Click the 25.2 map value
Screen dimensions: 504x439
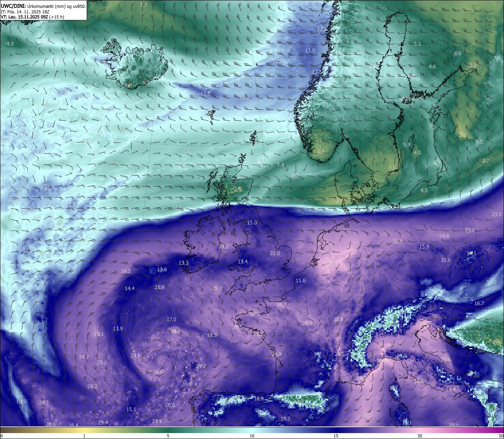click(92, 386)
